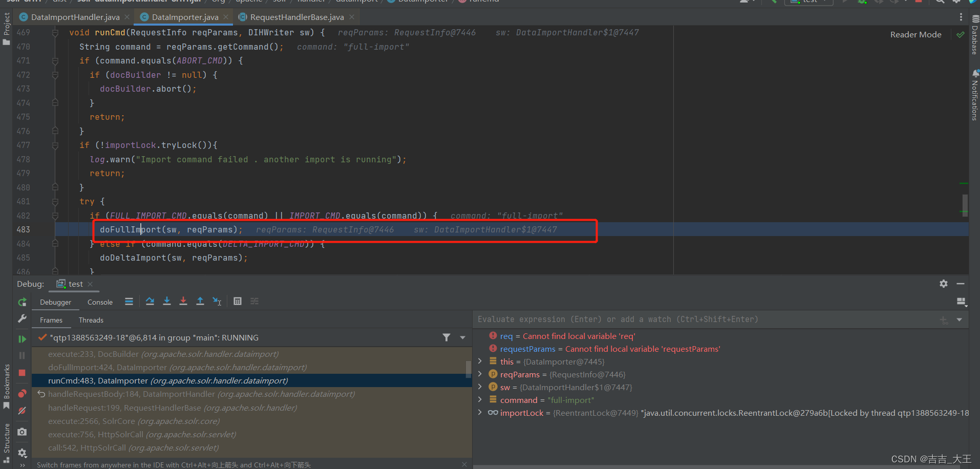Image resolution: width=980 pixels, height=469 pixels.
Task: Toggle Reader Mode
Action: (915, 35)
